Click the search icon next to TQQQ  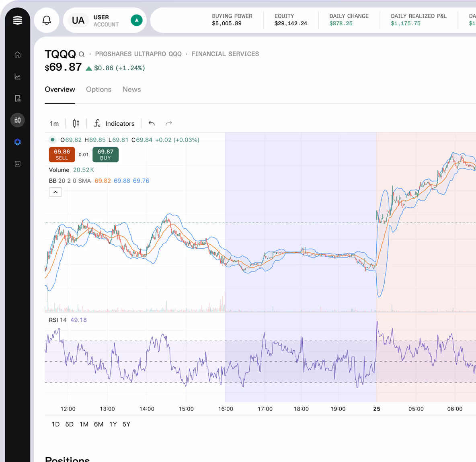[81, 54]
